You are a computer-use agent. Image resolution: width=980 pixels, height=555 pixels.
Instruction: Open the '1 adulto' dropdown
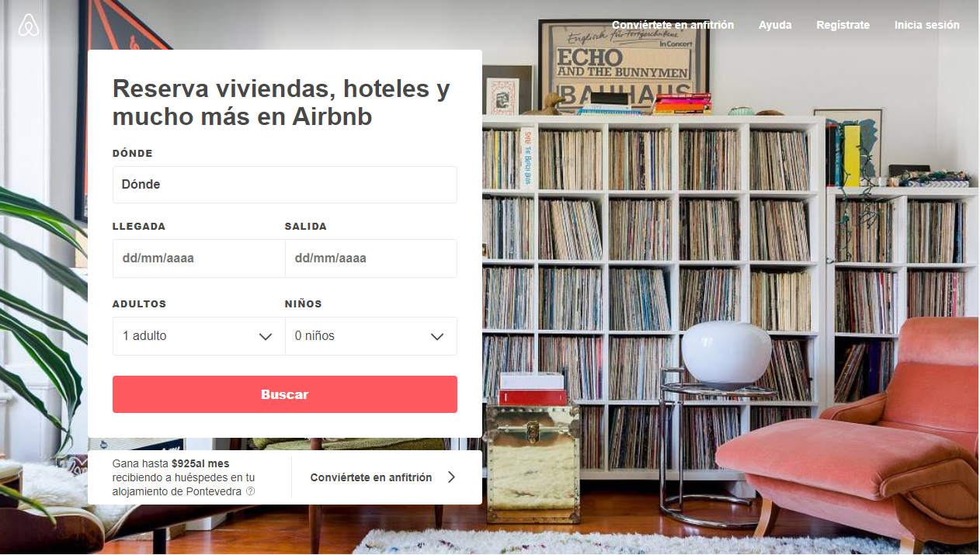[199, 336]
